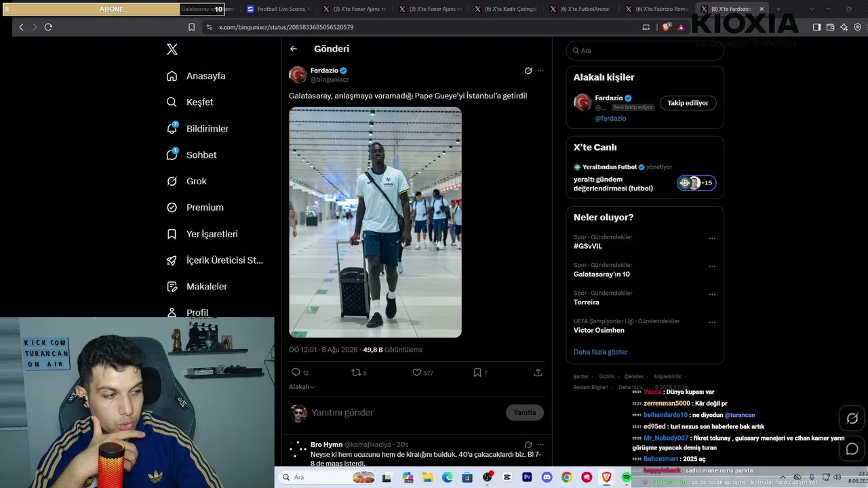Click the Ara search box on X
This screenshot has width=868, height=488.
tap(645, 50)
